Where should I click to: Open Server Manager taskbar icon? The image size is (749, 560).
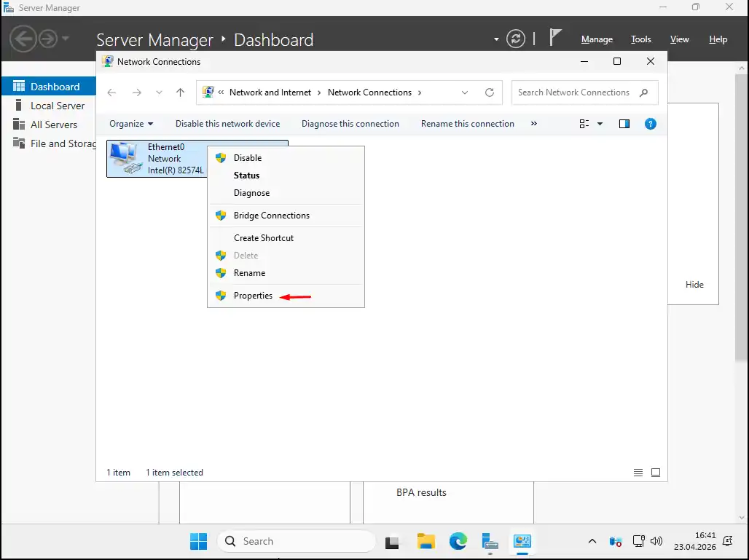[x=490, y=541]
